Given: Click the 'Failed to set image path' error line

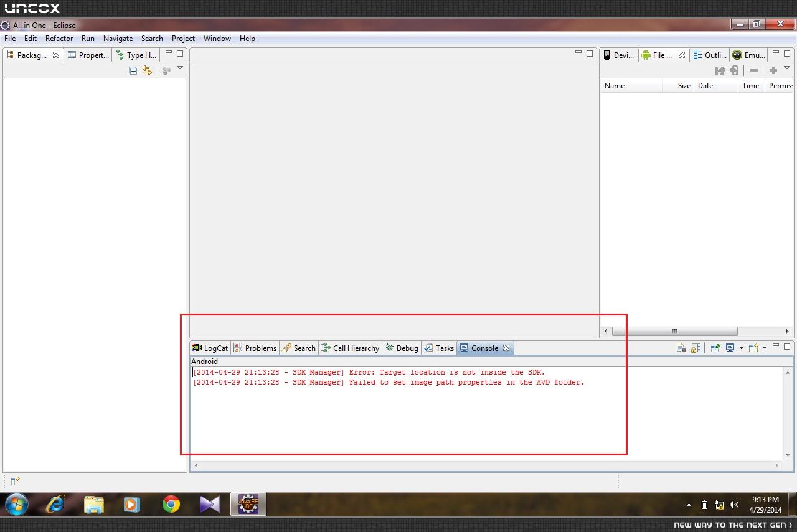Looking at the screenshot, I should tap(389, 382).
